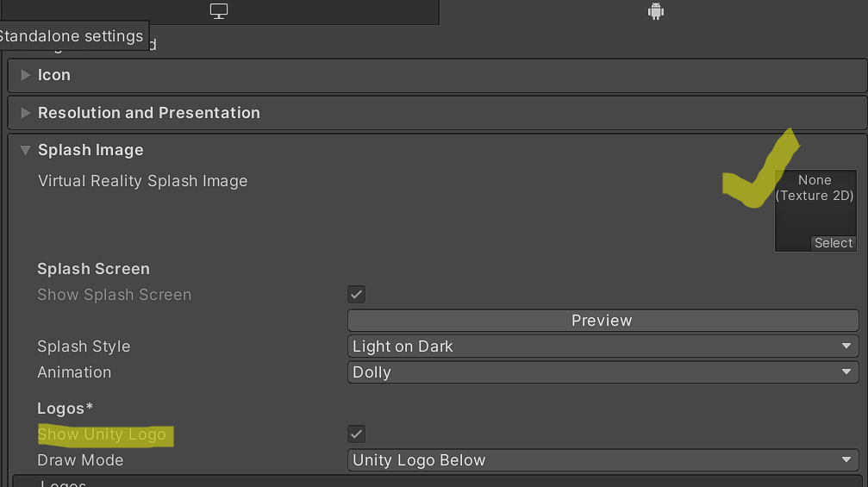The height and width of the screenshot is (487, 868).
Task: Collapse the Splash Image section
Action: click(26, 150)
